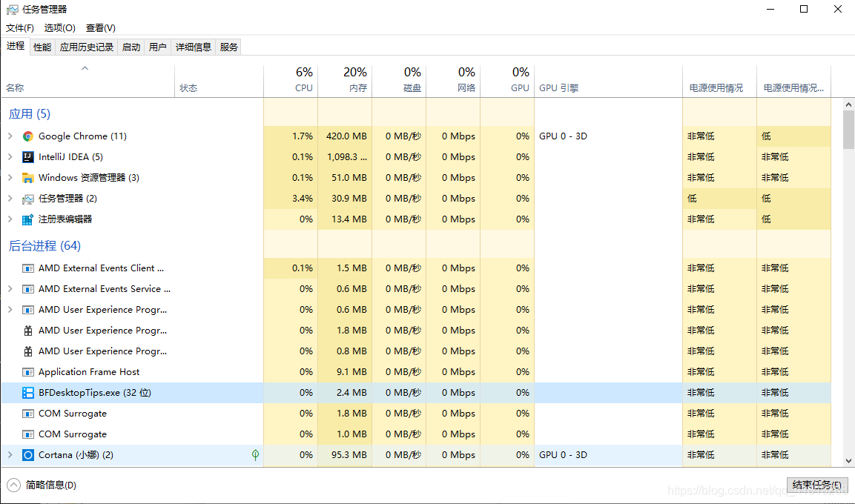Click the Task Manager title bar icon
855x504 pixels.
pos(12,10)
